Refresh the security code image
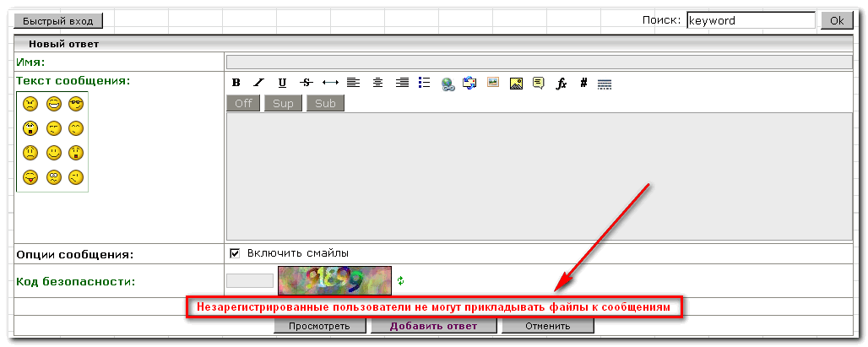Viewport: 868px width, 347px height. coord(401,280)
